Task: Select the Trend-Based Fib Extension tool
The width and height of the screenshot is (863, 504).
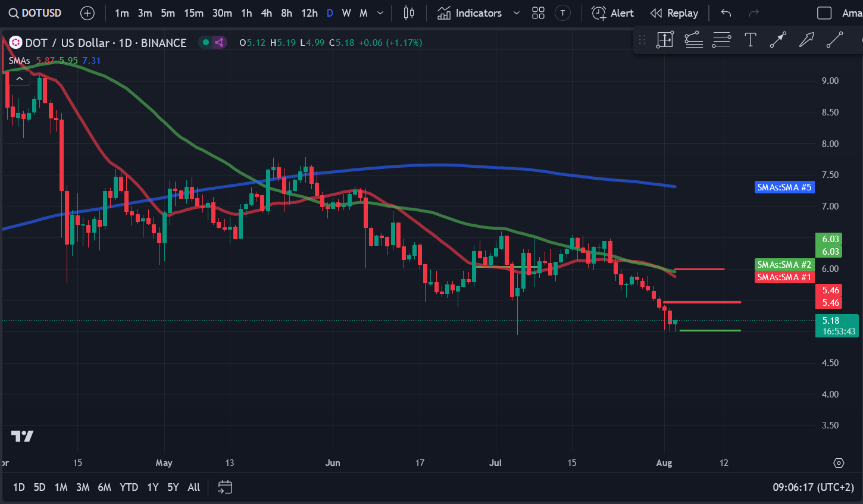Action: click(693, 40)
